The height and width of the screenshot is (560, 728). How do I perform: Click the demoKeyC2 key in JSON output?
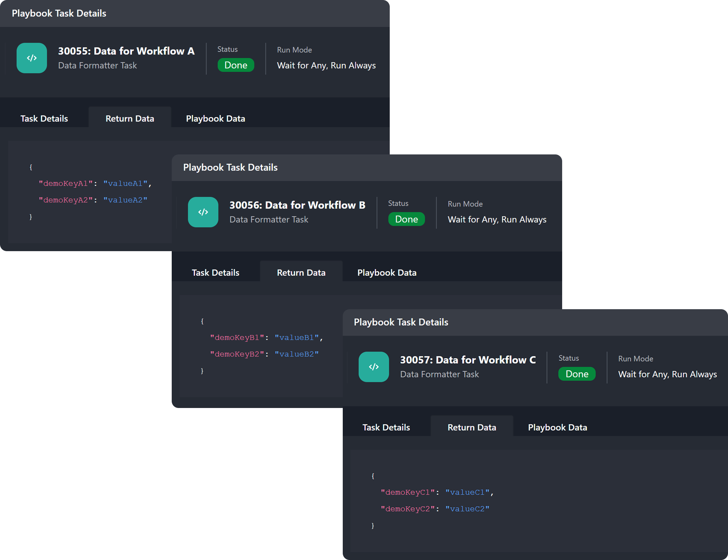[407, 509]
